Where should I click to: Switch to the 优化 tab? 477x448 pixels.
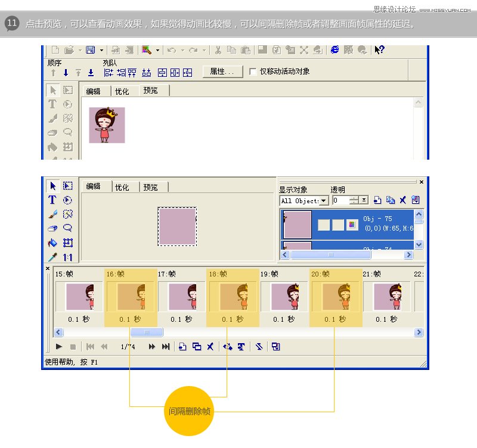[x=122, y=186]
